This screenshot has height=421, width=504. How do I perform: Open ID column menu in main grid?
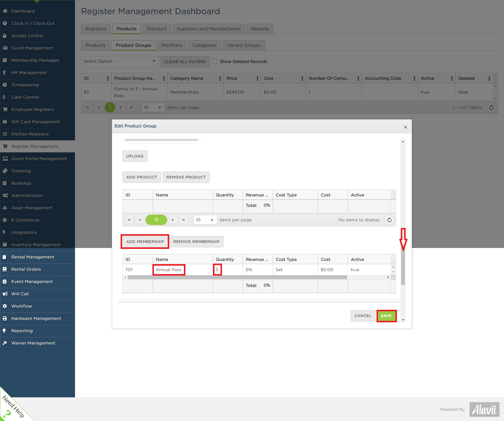pyautogui.click(x=108, y=78)
